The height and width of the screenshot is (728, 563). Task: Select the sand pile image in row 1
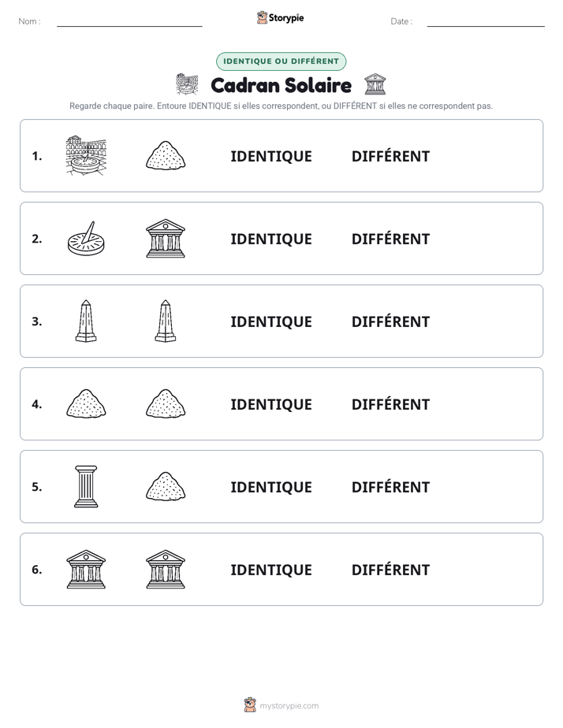point(166,155)
